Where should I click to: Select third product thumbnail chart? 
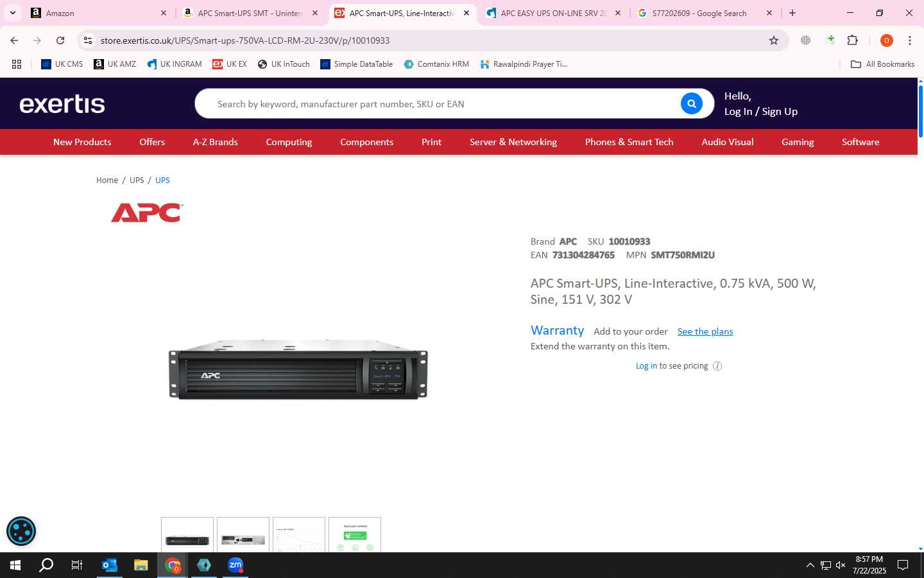pos(299,534)
